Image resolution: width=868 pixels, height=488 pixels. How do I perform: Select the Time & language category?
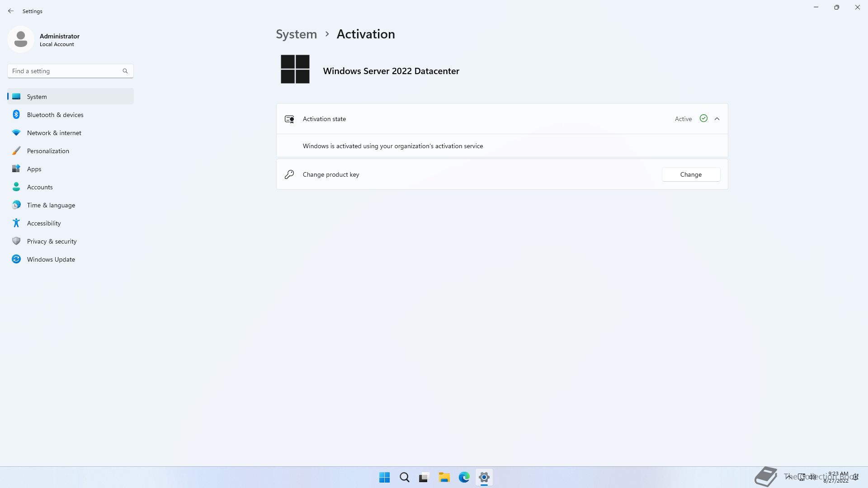[51, 205]
